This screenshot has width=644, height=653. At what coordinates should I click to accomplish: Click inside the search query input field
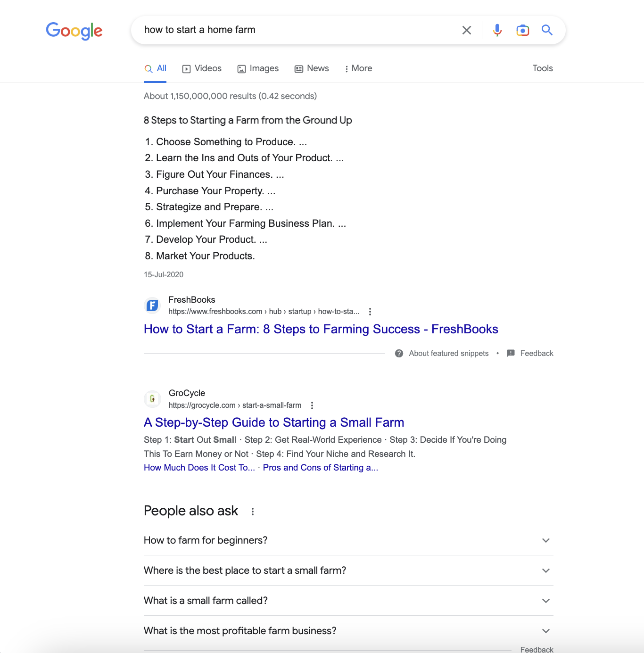pos(297,30)
